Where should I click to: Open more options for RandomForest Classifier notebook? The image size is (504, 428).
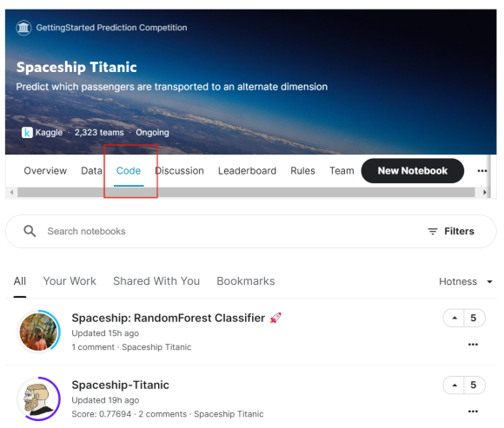(x=473, y=345)
